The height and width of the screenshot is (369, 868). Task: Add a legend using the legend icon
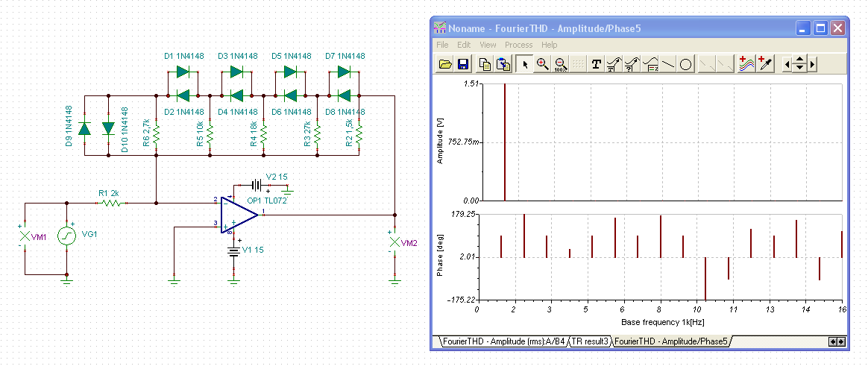650,65
